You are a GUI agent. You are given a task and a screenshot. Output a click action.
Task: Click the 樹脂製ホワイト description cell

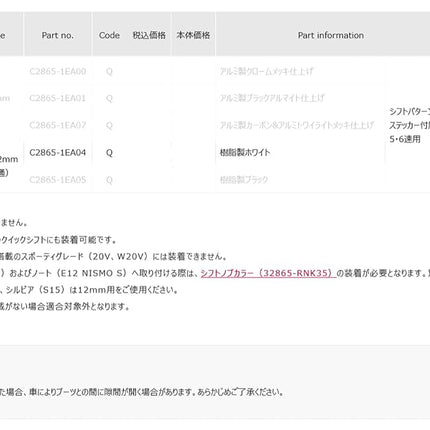[x=245, y=153]
